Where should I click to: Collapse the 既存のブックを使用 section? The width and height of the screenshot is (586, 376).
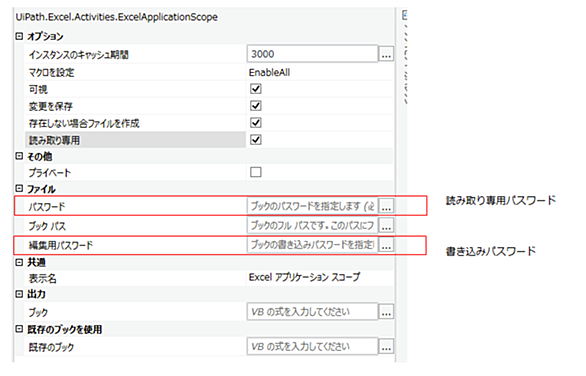click(x=19, y=329)
